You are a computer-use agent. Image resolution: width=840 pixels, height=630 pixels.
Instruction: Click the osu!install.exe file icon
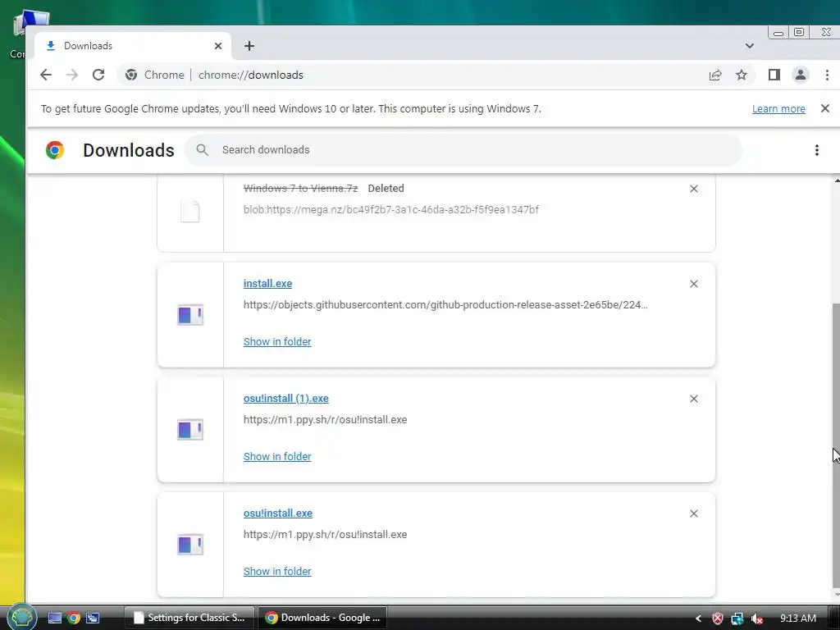190,545
